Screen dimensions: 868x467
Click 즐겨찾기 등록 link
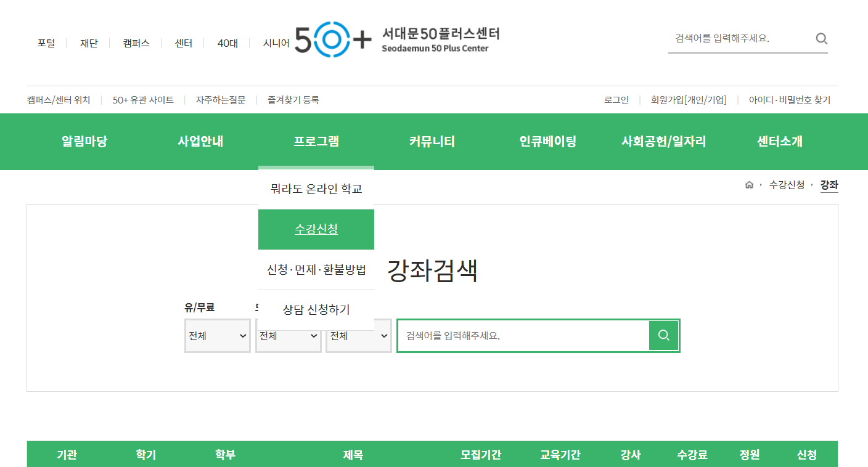coord(293,100)
